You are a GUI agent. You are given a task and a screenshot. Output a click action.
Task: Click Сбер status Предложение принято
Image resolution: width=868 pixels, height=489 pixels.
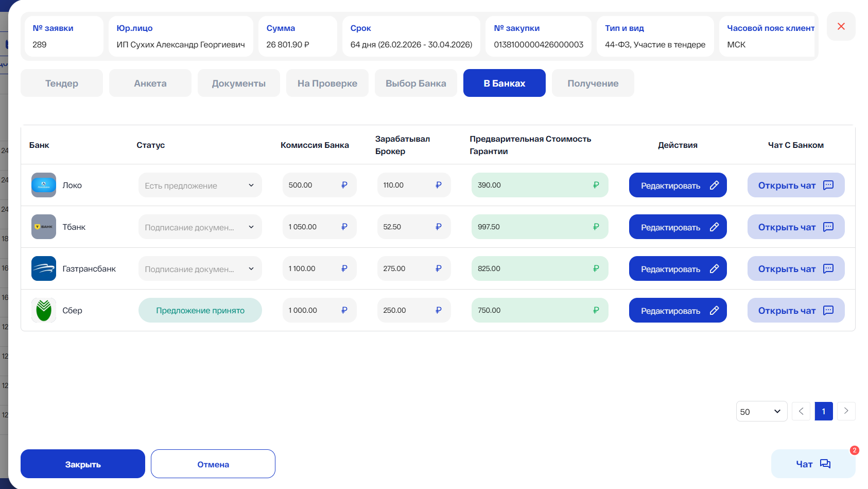[x=200, y=310]
